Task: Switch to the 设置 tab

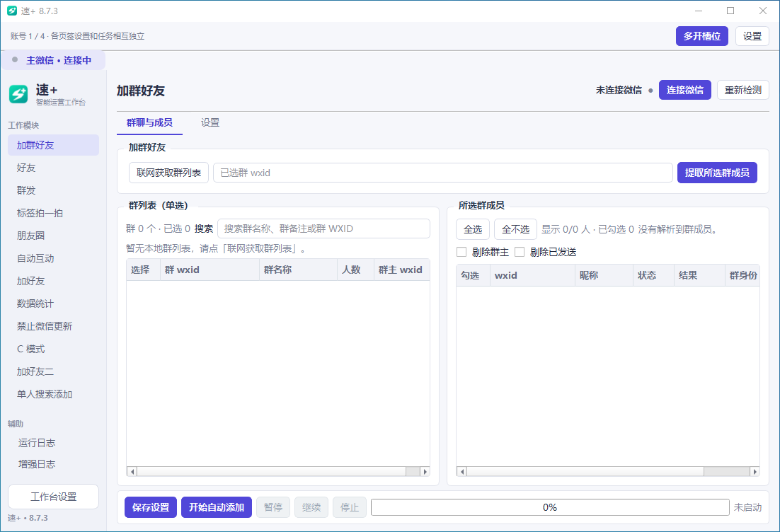Action: tap(210, 123)
